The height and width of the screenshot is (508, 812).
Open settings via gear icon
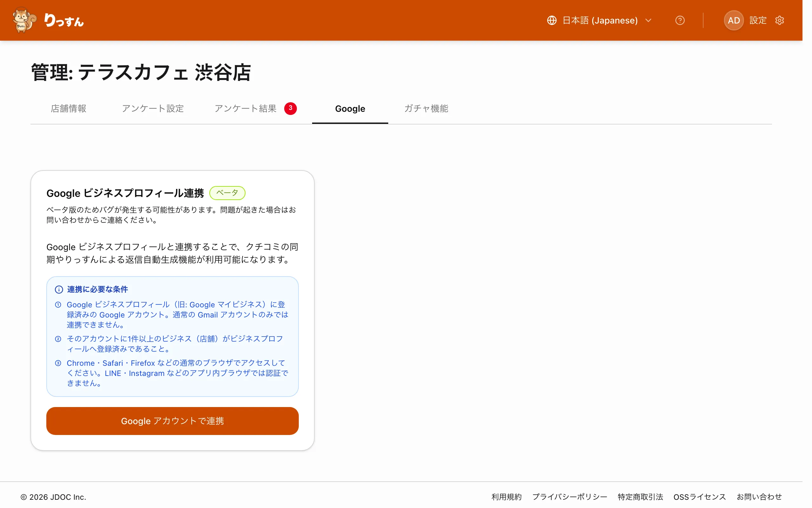coord(779,21)
